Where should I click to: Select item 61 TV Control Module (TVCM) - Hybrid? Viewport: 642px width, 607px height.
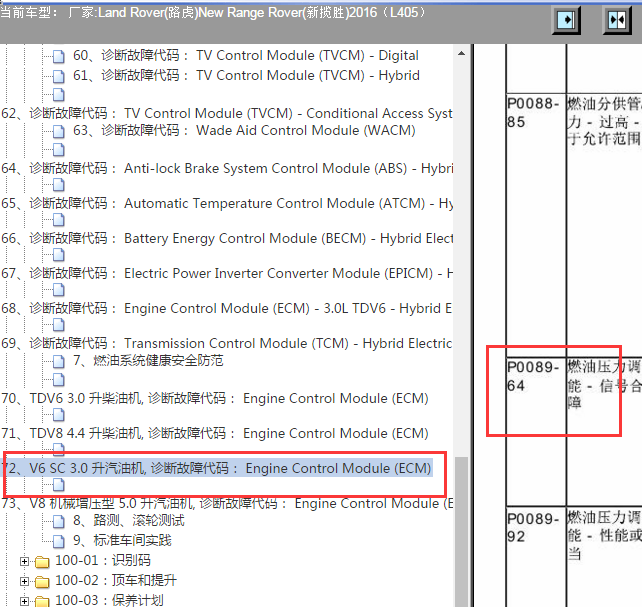pos(246,75)
